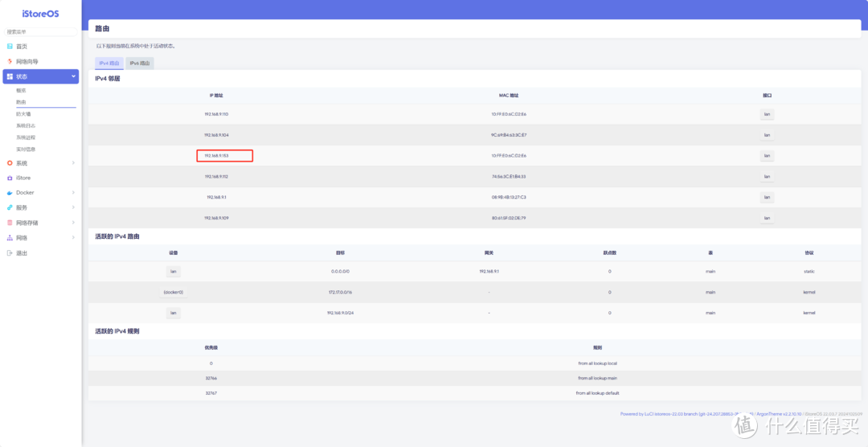Viewport: 868px width, 447px height.
Task: Select priority value 32766
Action: click(x=211, y=379)
